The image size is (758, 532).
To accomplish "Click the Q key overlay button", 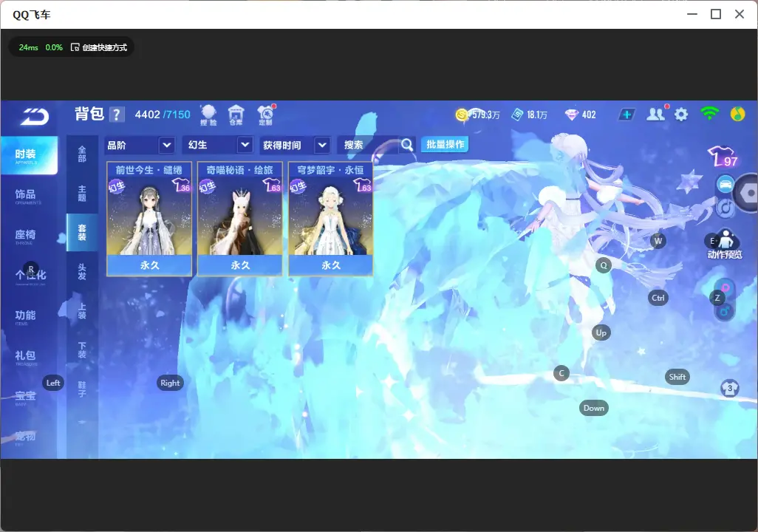I will [x=604, y=265].
